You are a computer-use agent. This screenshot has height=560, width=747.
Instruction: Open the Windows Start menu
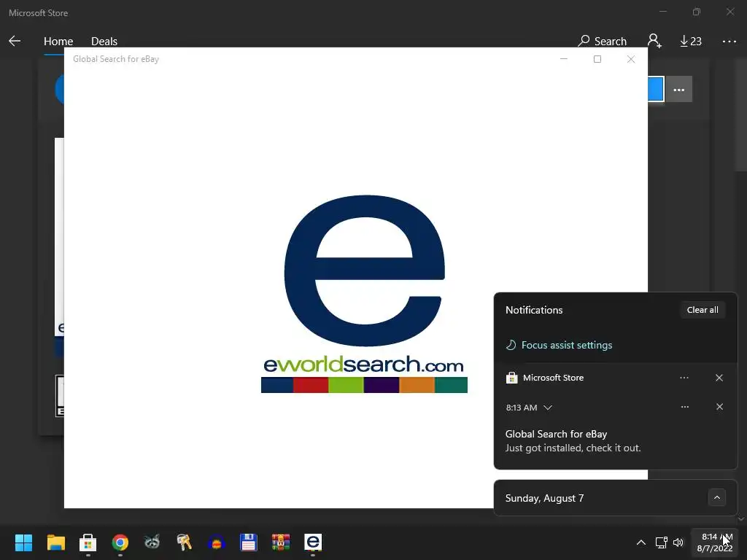[x=23, y=542]
